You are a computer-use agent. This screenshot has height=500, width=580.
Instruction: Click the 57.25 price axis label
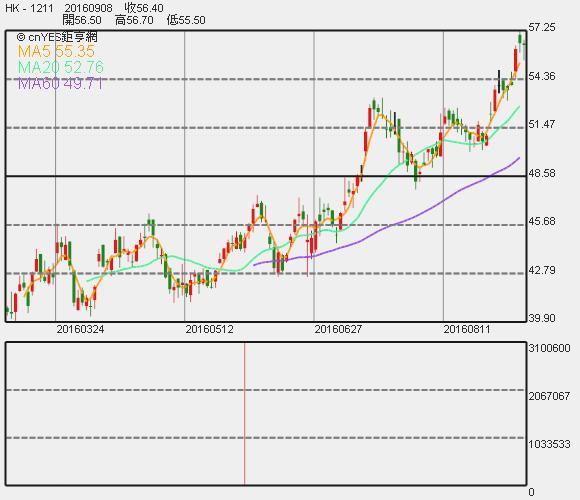(x=542, y=27)
